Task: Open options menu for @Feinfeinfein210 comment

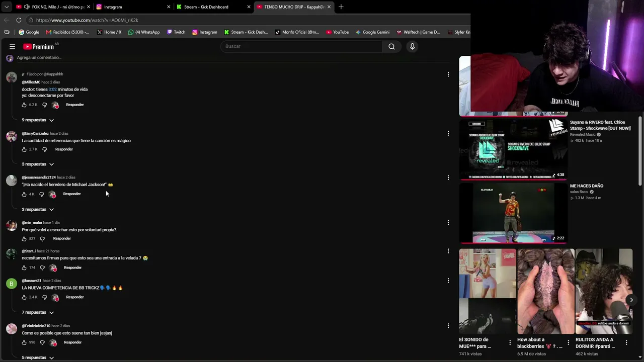Action: [x=448, y=326]
